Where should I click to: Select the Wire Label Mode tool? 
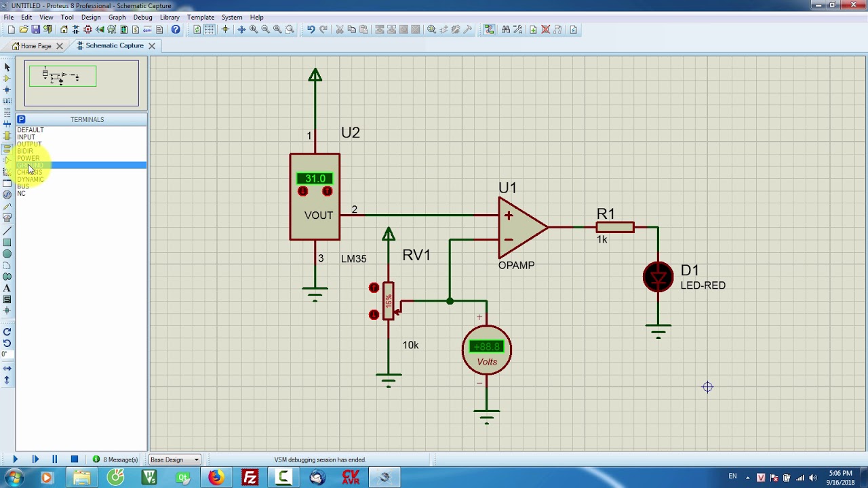7,102
